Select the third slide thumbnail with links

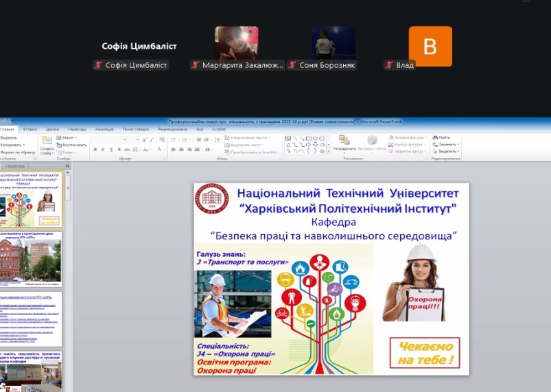31,319
